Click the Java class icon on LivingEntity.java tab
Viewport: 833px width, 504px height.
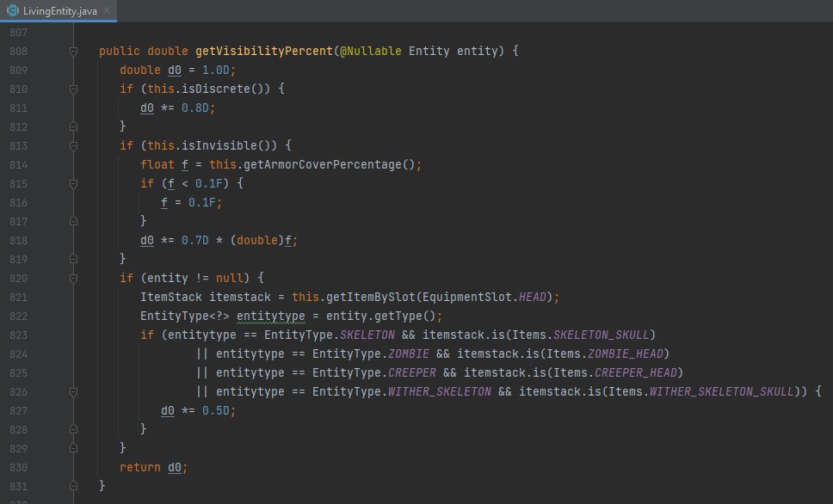(13, 10)
